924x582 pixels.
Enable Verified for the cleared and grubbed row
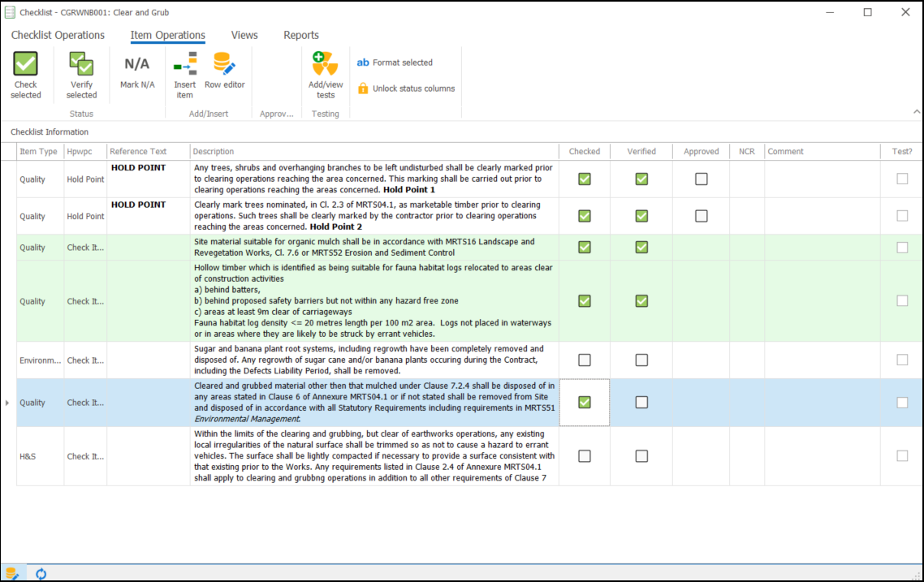tap(641, 402)
